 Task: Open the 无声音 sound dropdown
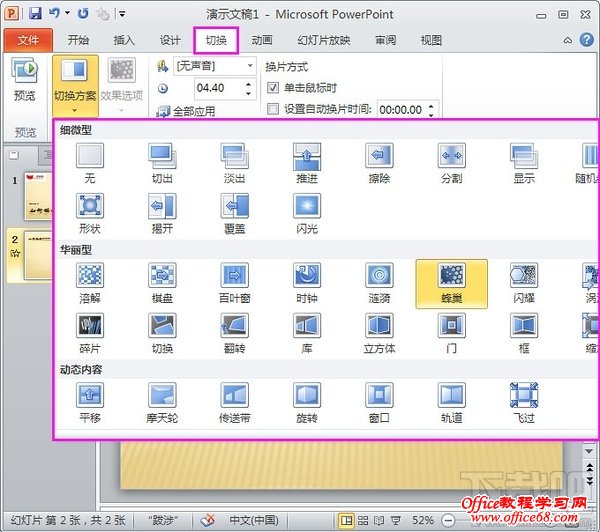tap(249, 66)
